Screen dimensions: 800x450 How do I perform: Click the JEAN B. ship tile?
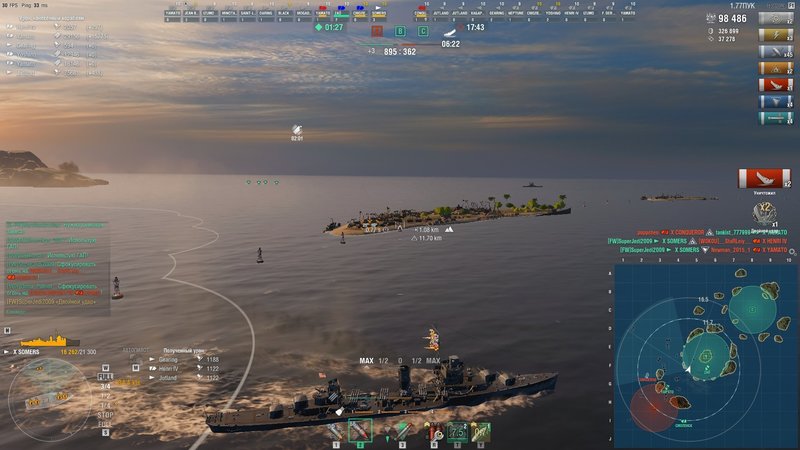coord(191,15)
